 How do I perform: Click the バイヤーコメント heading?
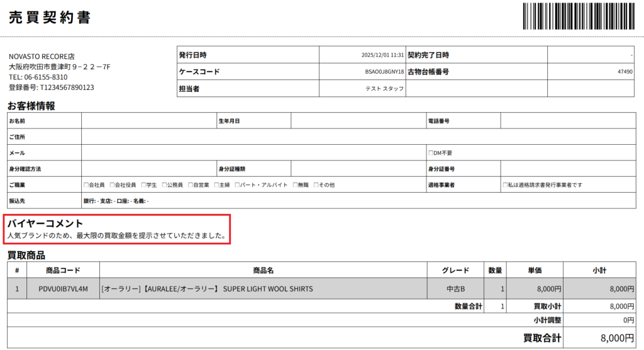click(45, 223)
